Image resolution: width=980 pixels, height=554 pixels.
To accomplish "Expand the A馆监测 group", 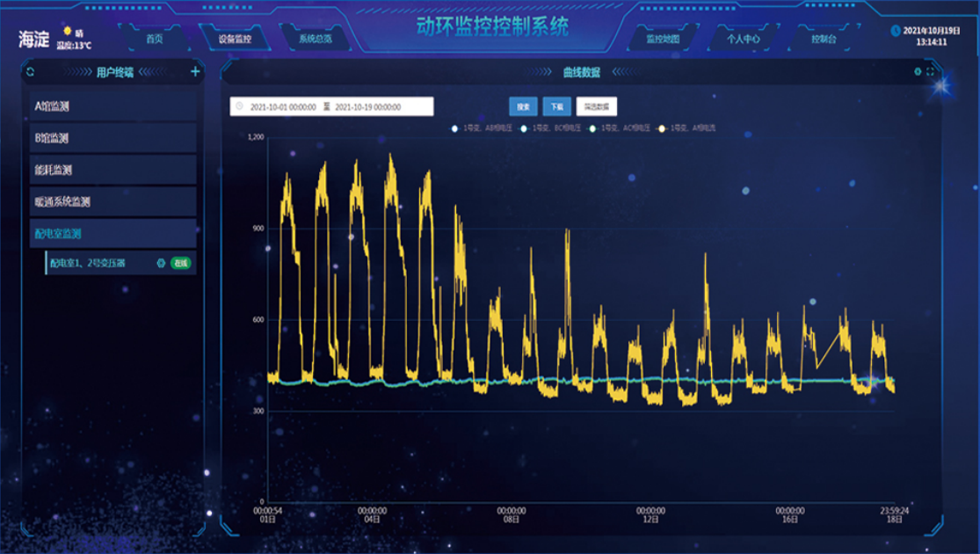I will [113, 106].
